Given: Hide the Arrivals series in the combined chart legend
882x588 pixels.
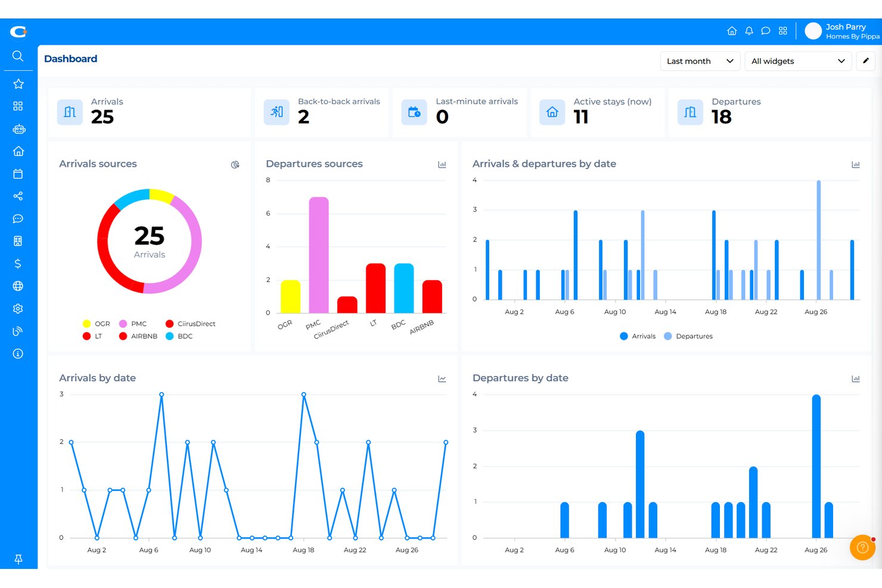Looking at the screenshot, I should pyautogui.click(x=638, y=337).
